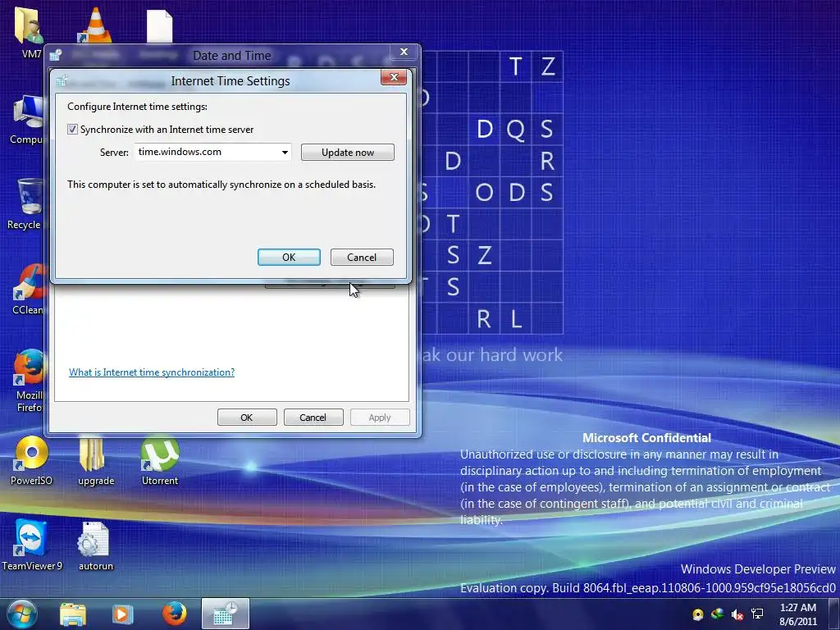Select the Mozilla Firefox desktop shortcut
This screenshot has width=840, height=630.
29,381
